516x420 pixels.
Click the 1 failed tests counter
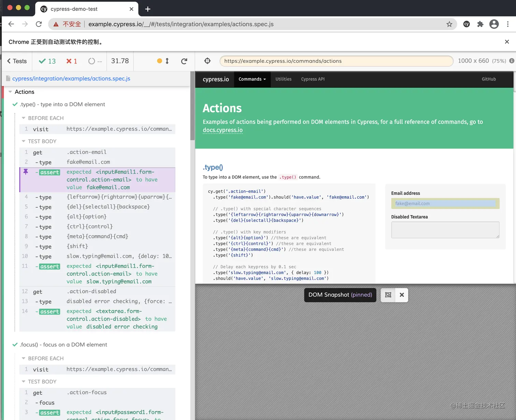(x=72, y=61)
